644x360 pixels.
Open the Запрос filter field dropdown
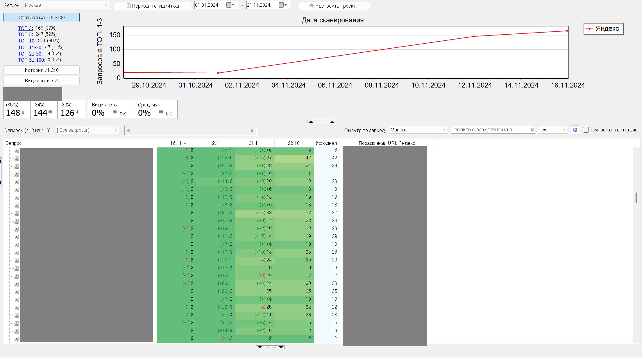click(x=443, y=130)
